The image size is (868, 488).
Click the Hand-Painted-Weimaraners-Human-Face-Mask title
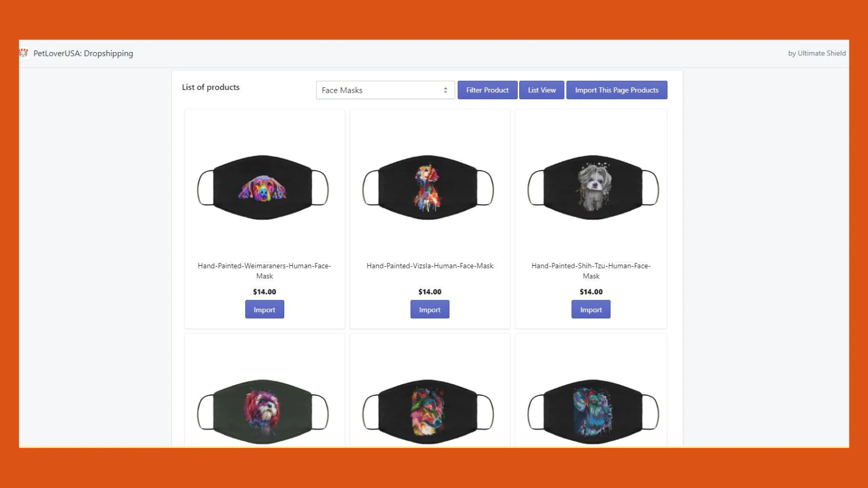[265, 271]
